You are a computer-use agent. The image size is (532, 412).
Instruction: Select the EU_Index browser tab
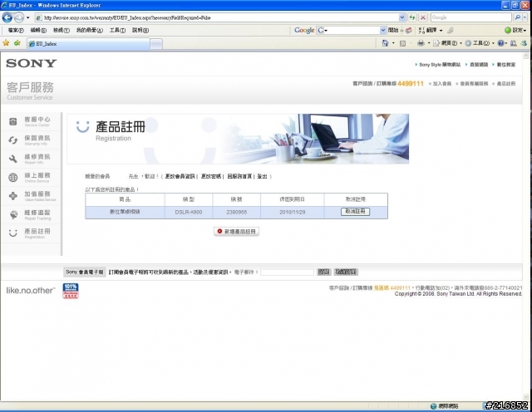pos(88,44)
